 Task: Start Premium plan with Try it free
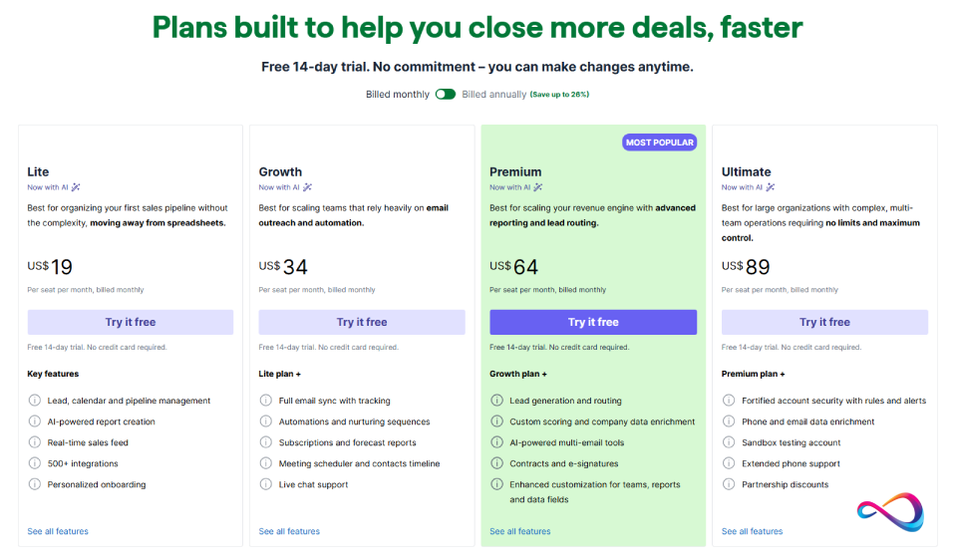[x=593, y=322]
